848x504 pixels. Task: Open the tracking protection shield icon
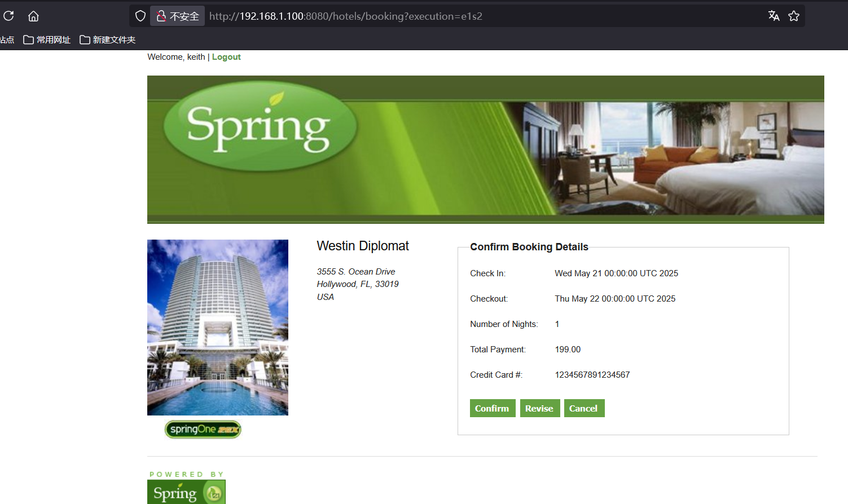click(x=140, y=16)
